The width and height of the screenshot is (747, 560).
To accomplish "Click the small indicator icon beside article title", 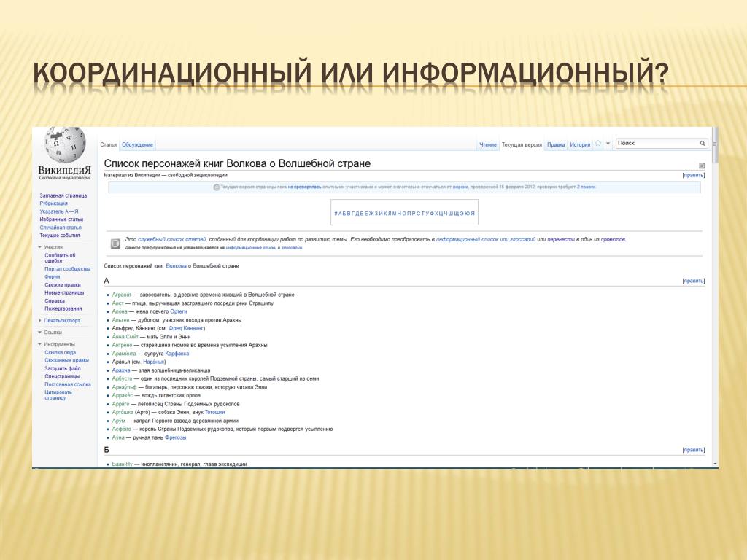I will 702,166.
